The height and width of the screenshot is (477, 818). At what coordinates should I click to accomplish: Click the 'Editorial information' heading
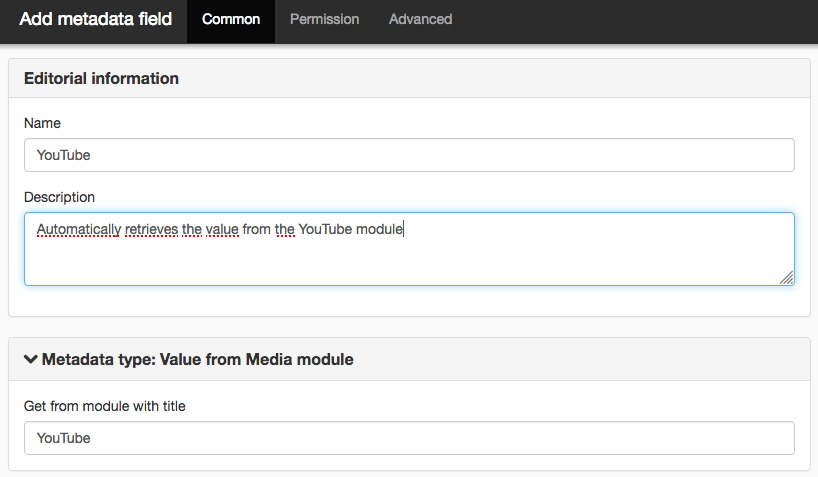click(101, 78)
